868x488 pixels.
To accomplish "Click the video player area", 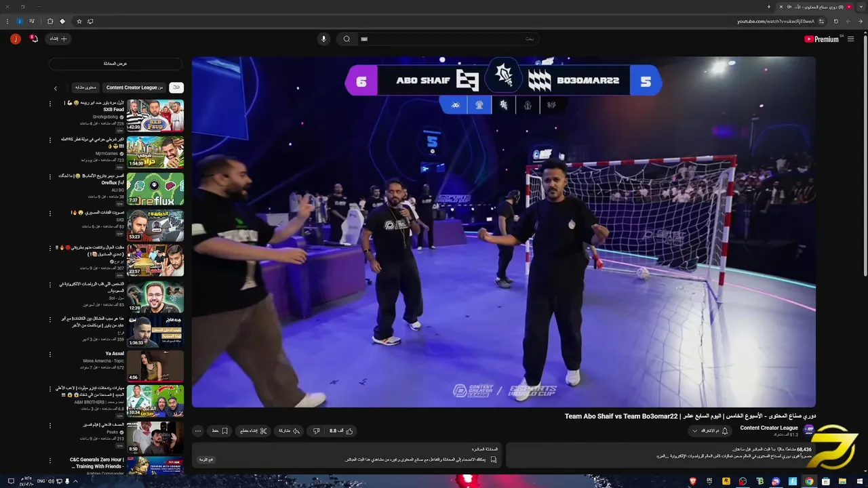I will pyautogui.click(x=503, y=232).
